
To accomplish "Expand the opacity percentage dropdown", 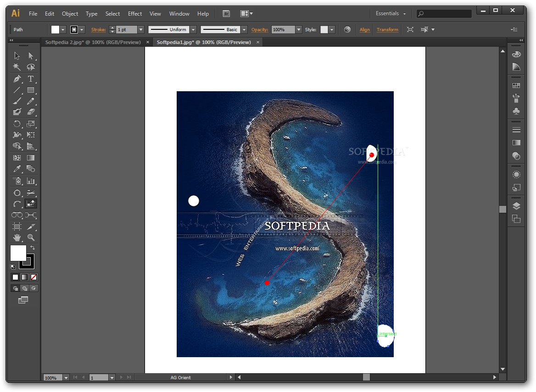I will pos(299,30).
